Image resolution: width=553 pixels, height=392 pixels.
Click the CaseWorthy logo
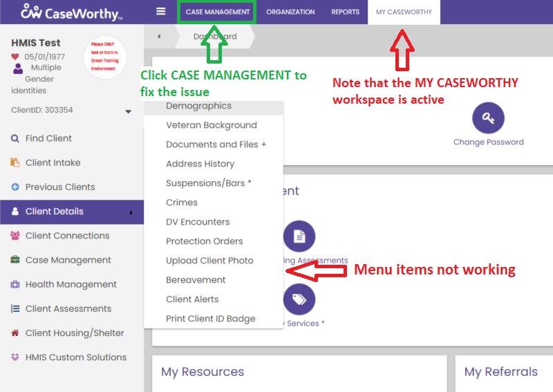click(72, 12)
